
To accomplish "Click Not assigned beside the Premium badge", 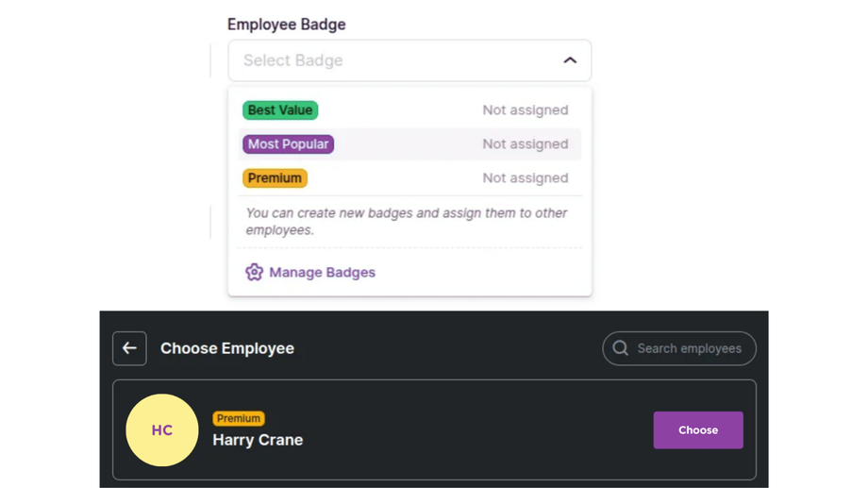I will 526,178.
